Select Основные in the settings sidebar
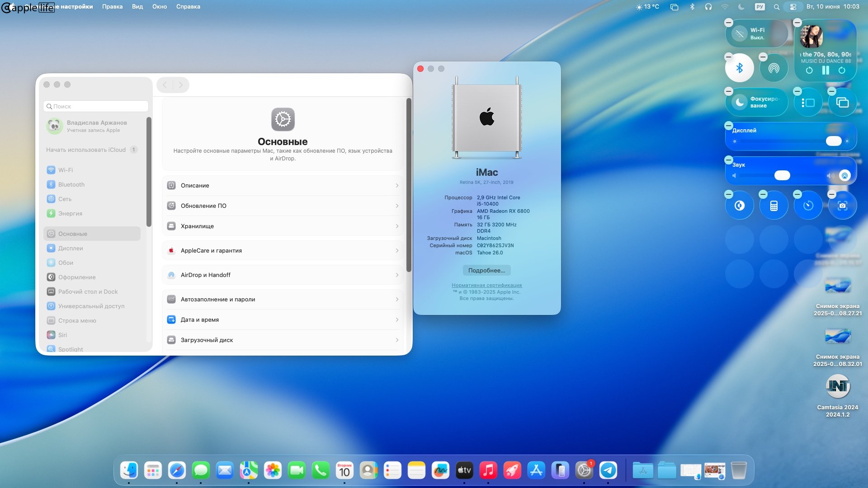Image resolution: width=868 pixels, height=488 pixels. (92, 234)
